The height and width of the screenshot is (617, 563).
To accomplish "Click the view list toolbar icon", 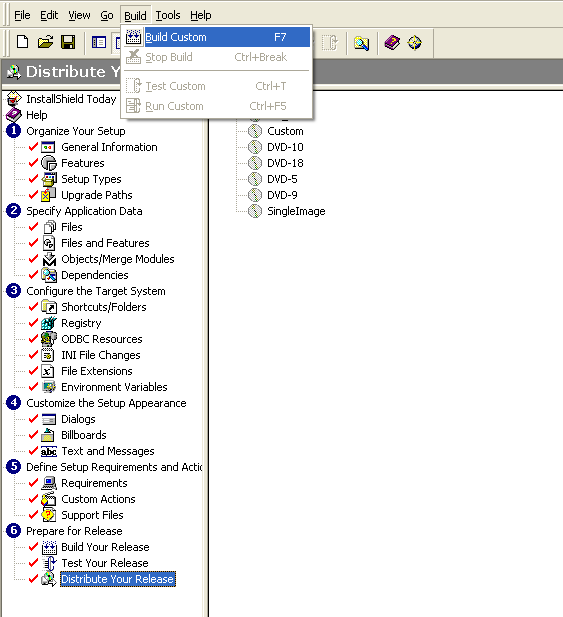I will [98, 42].
